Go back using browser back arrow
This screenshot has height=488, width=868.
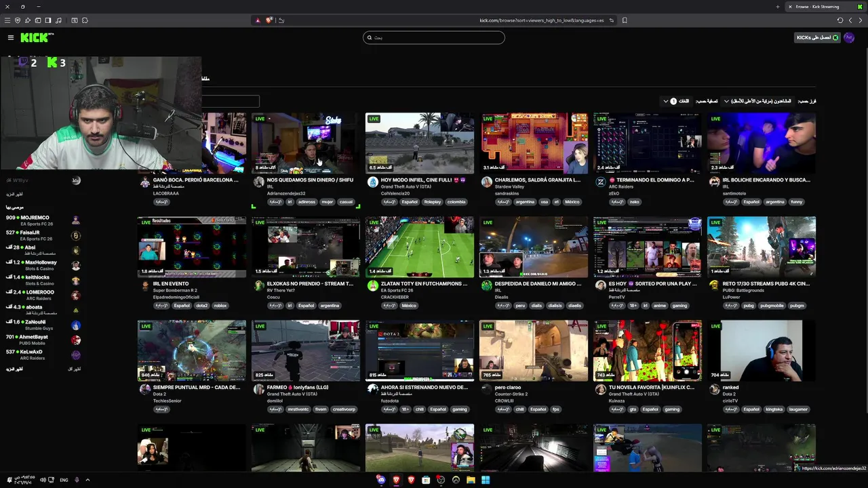pos(860,20)
